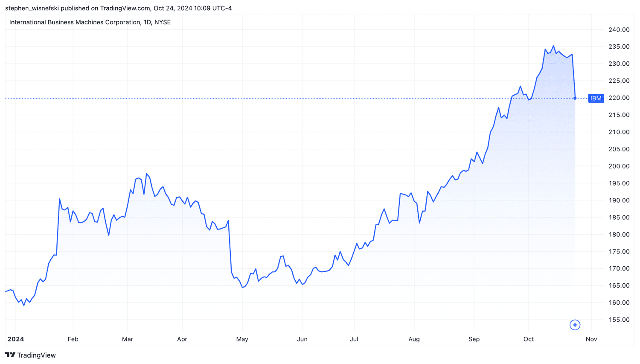Click the 155.00 price axis label
Screen dimensions: 640x364
pos(619,320)
